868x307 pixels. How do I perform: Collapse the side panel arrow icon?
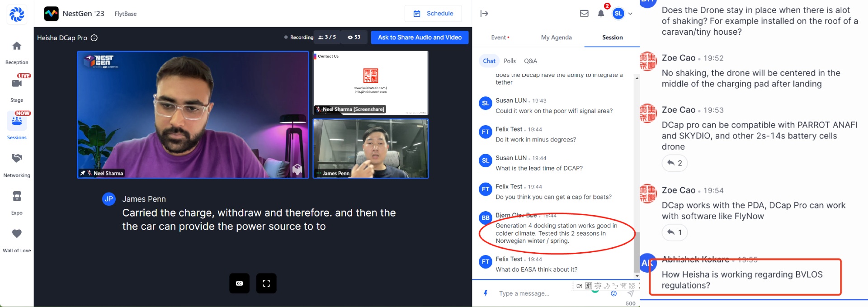click(484, 14)
